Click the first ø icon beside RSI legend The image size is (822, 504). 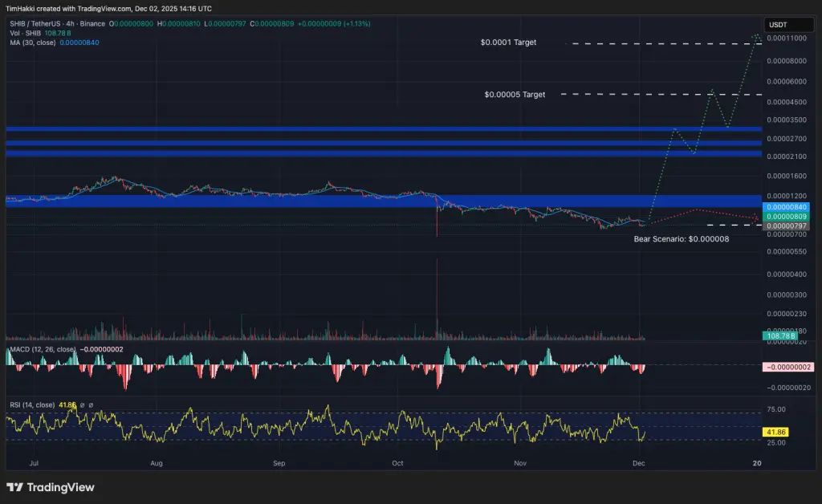coord(82,405)
